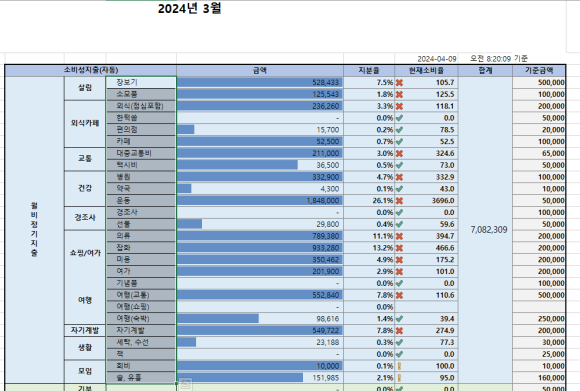Click the 933,280 amount cell

[260, 248]
